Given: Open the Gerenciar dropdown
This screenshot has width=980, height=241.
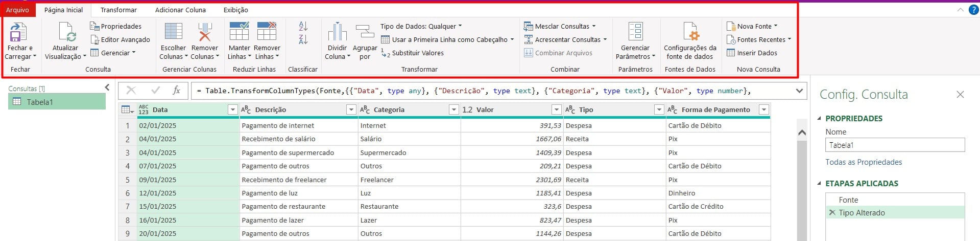Looking at the screenshot, I should [x=113, y=53].
